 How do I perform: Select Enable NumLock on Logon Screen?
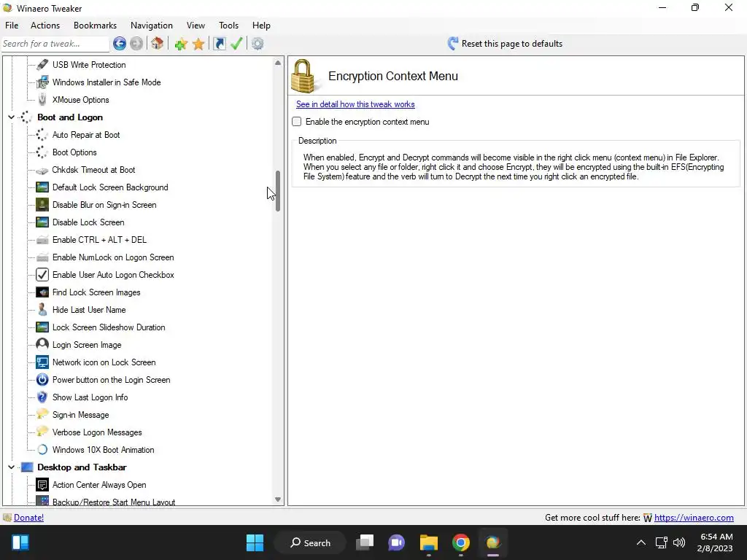(113, 257)
